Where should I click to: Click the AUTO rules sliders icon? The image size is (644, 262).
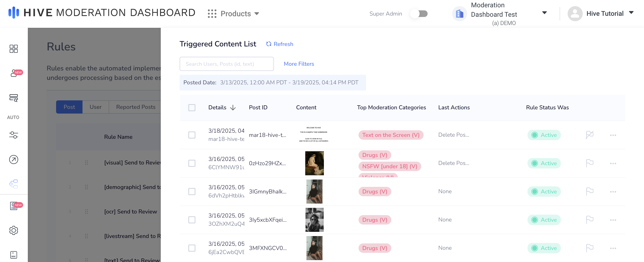[x=13, y=135]
